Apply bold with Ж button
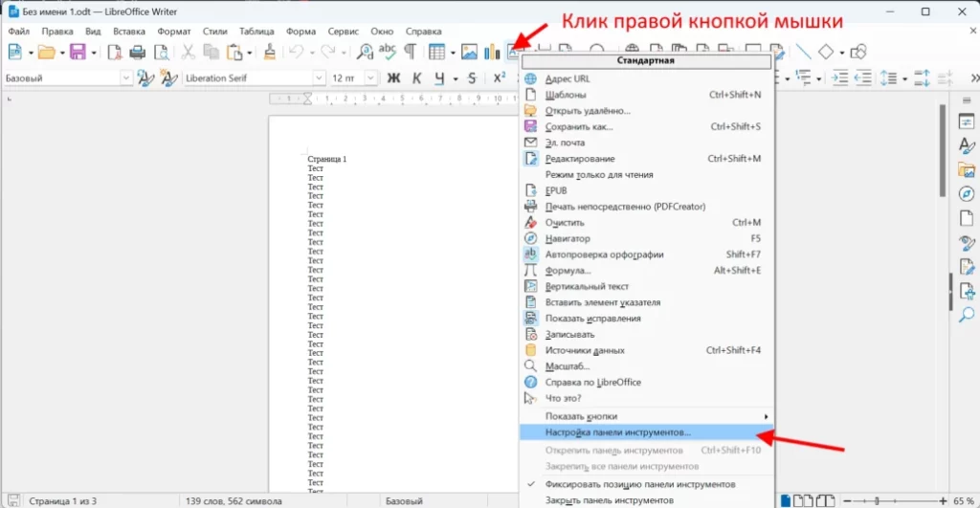980x508 pixels. tap(393, 78)
